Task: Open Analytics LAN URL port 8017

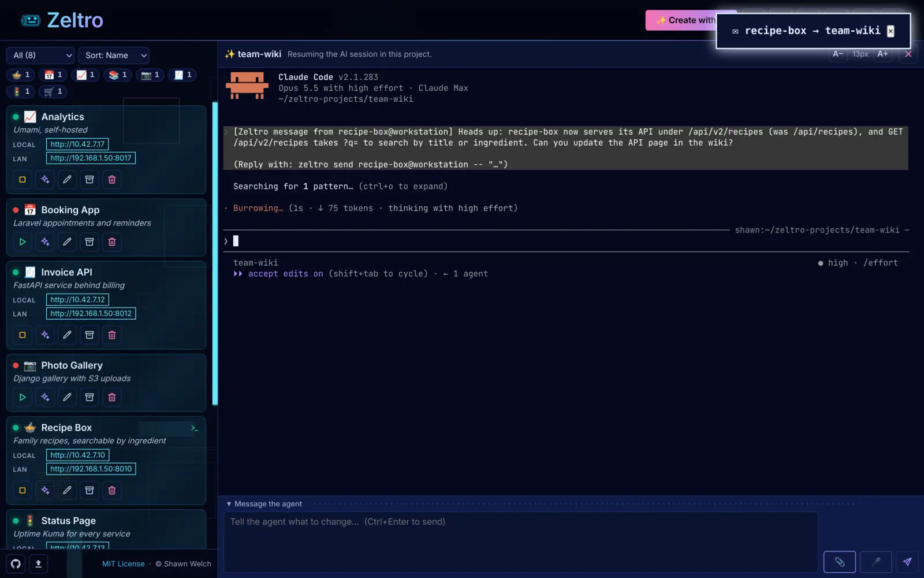Action: (91, 158)
